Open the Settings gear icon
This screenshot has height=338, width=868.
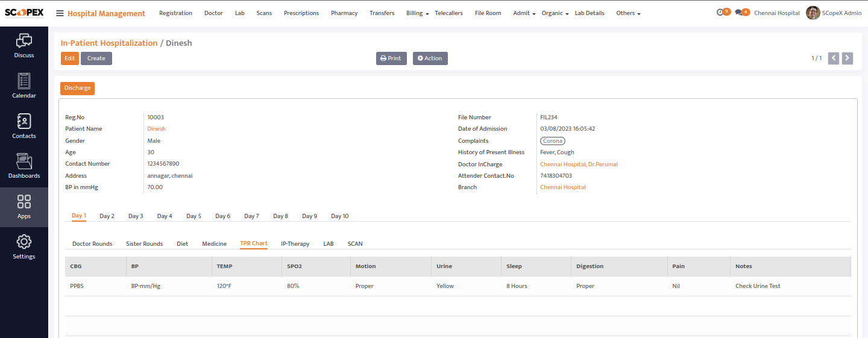[24, 242]
